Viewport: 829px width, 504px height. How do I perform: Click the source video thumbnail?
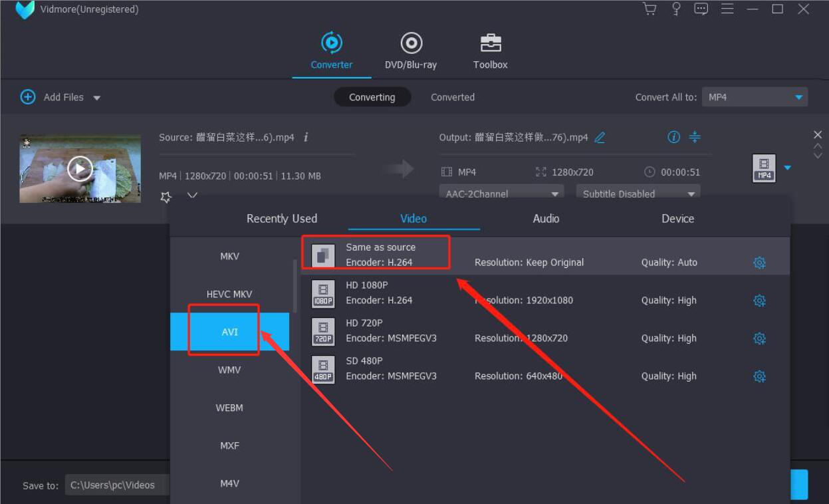(x=80, y=169)
